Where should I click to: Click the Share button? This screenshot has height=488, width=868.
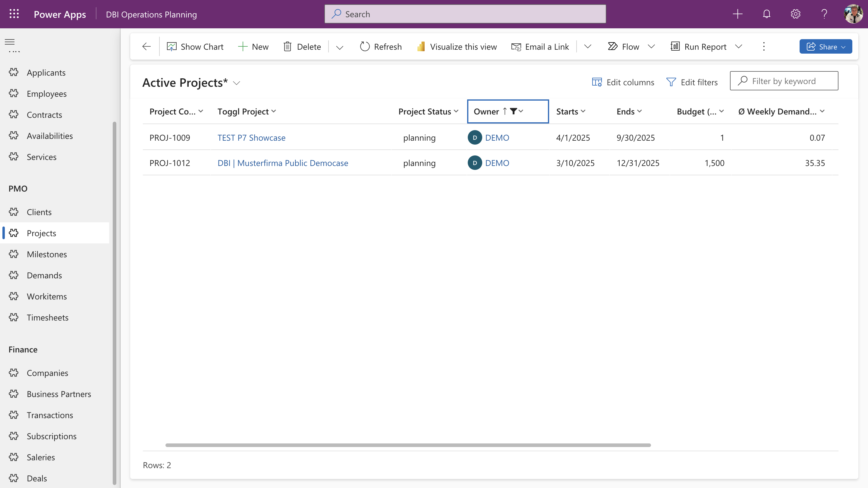click(826, 46)
